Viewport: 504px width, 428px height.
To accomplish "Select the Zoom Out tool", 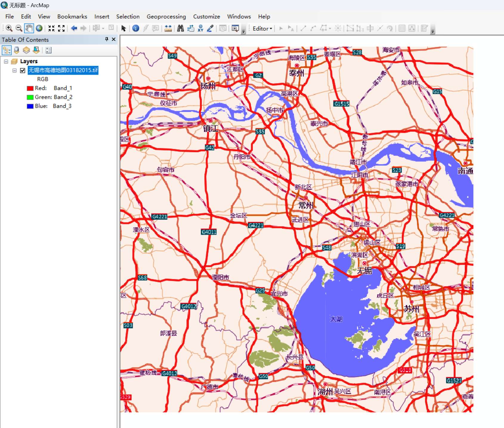I will (x=19, y=28).
